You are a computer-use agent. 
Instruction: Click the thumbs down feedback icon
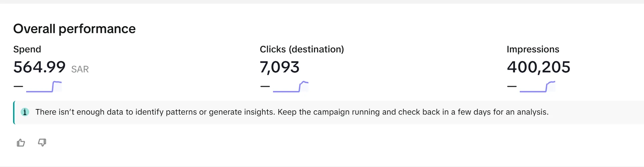point(42,143)
